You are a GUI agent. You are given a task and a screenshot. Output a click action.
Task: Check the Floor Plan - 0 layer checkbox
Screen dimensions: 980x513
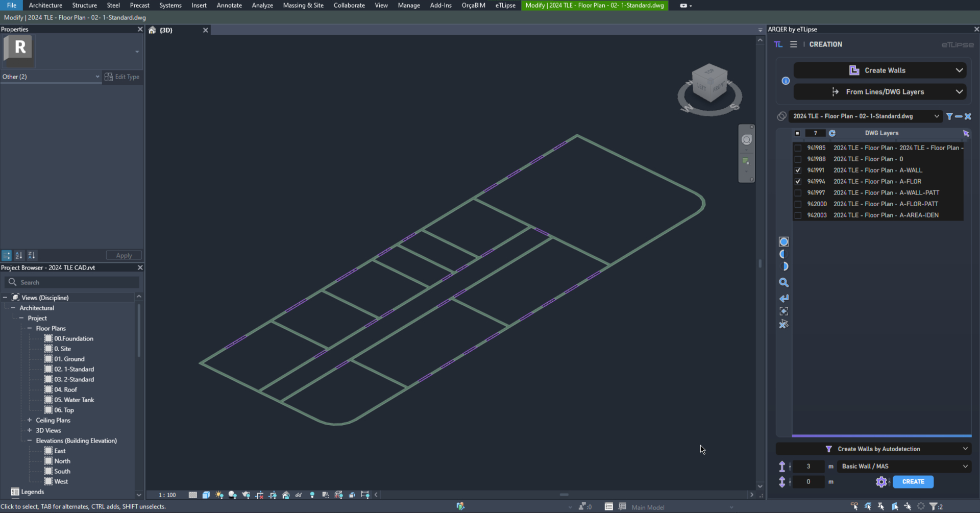pos(798,159)
